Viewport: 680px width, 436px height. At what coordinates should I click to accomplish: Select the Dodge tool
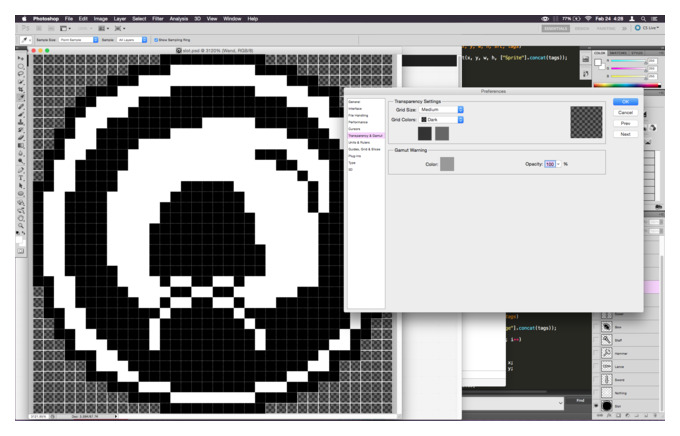pyautogui.click(x=20, y=161)
